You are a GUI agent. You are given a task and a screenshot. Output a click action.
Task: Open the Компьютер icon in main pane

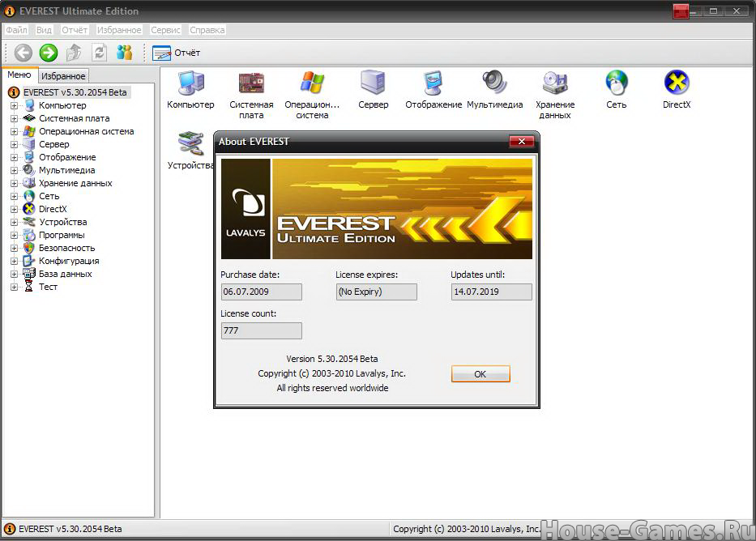pos(191,90)
